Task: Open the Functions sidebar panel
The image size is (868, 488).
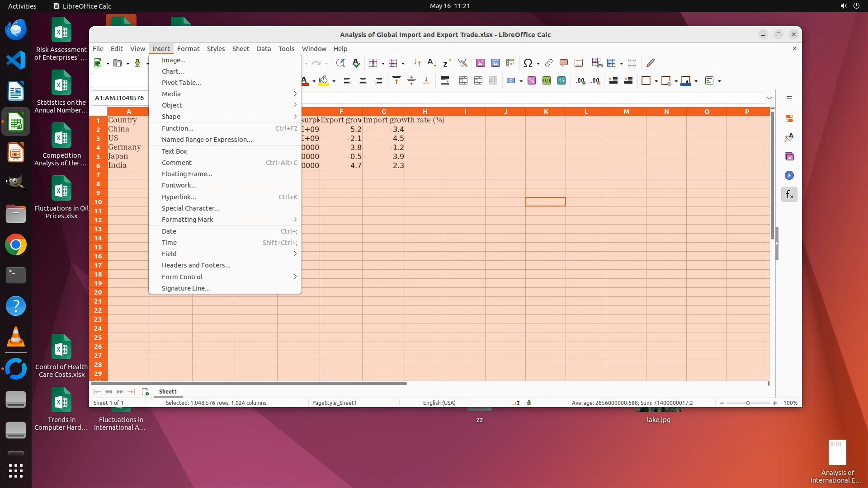Action: pyautogui.click(x=789, y=195)
